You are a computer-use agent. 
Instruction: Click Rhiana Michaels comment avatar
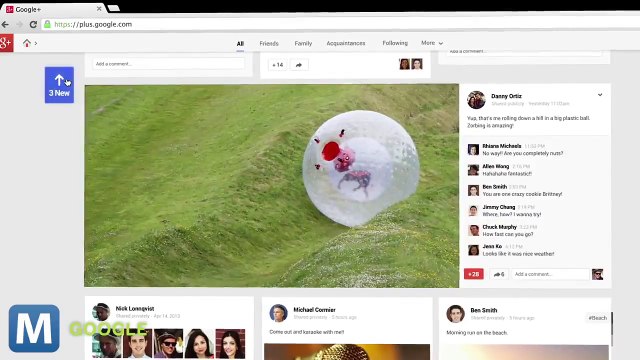pos(473,150)
